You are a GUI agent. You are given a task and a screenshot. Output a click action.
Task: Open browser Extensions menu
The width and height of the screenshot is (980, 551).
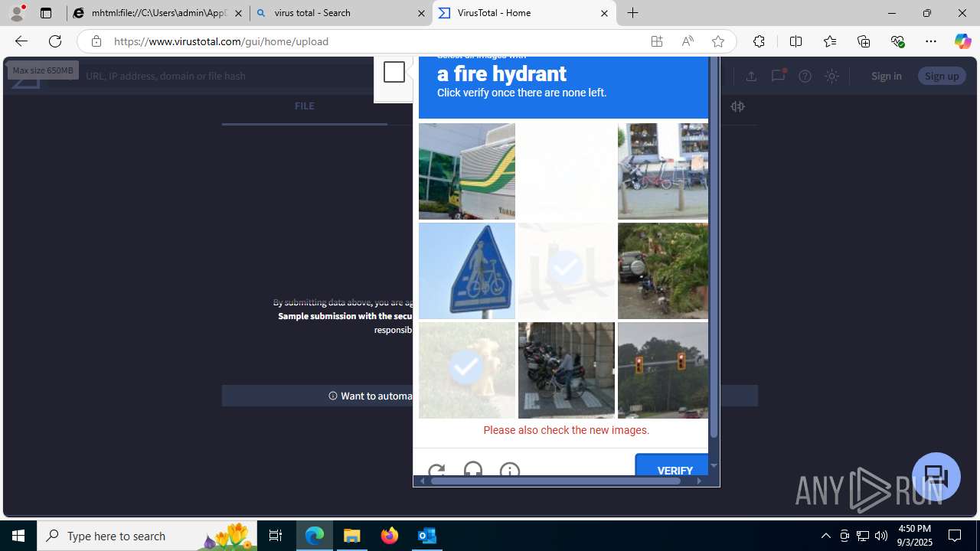coord(759,41)
